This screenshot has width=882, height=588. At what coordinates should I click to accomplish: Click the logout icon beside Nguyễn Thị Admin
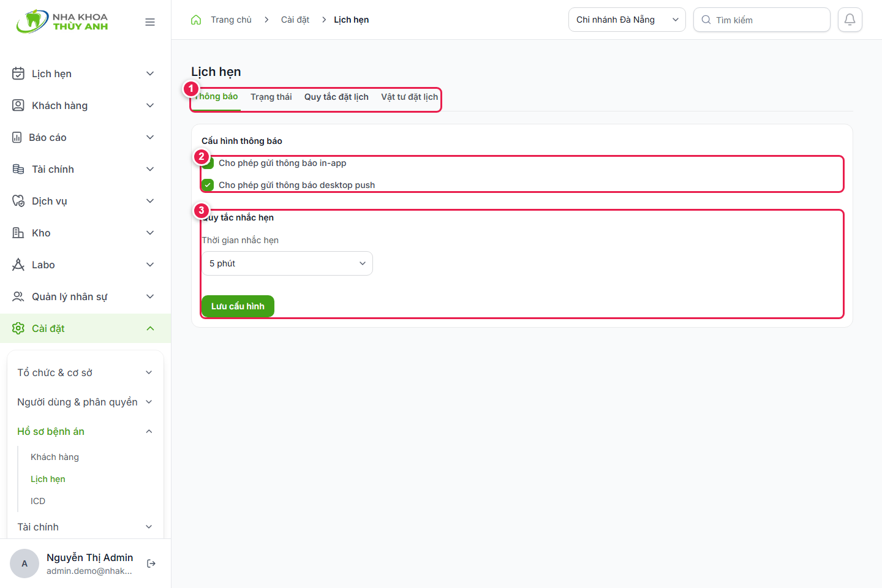(x=151, y=563)
